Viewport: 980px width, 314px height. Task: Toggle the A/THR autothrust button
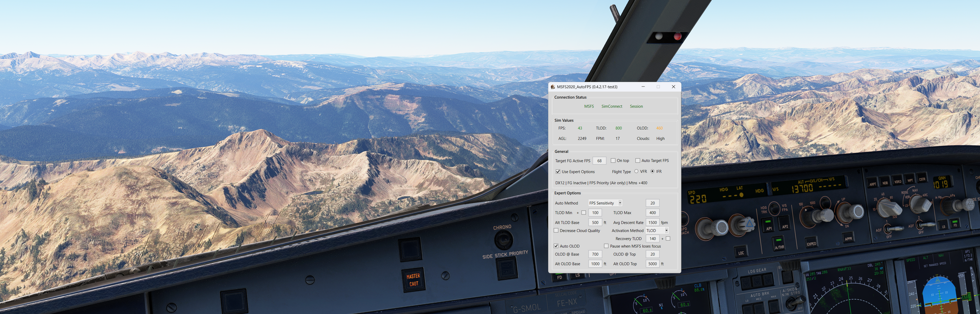780,244
